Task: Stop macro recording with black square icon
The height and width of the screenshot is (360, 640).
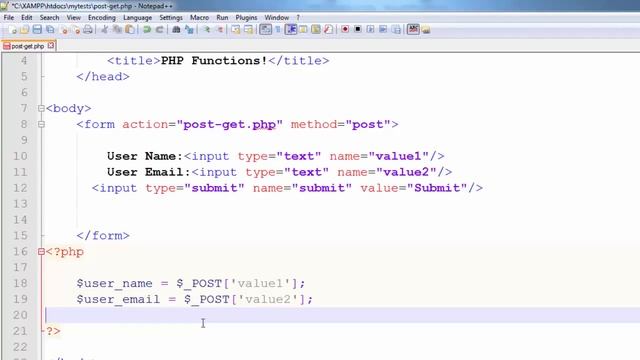Action: pos(358,29)
